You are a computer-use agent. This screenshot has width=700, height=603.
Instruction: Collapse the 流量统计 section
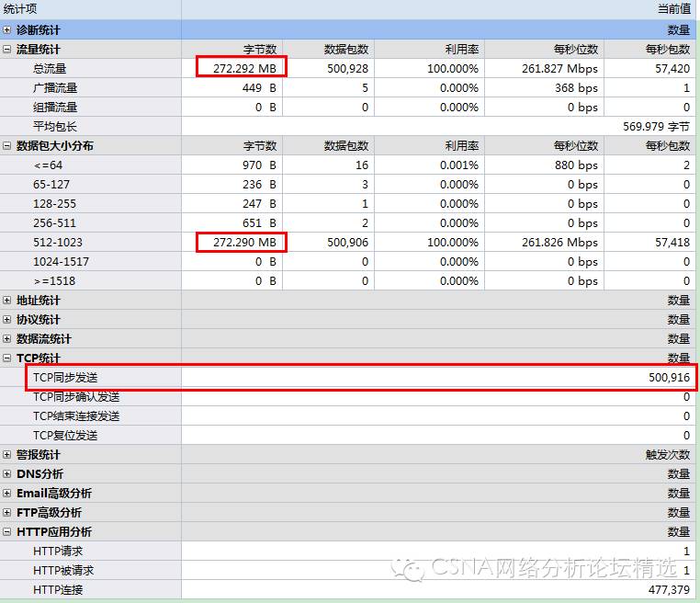6,49
